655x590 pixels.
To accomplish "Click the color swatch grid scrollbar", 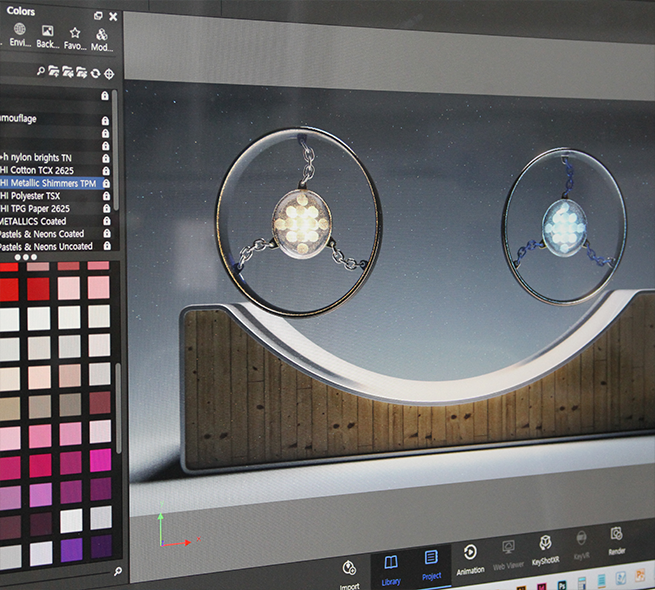I will point(119,408).
